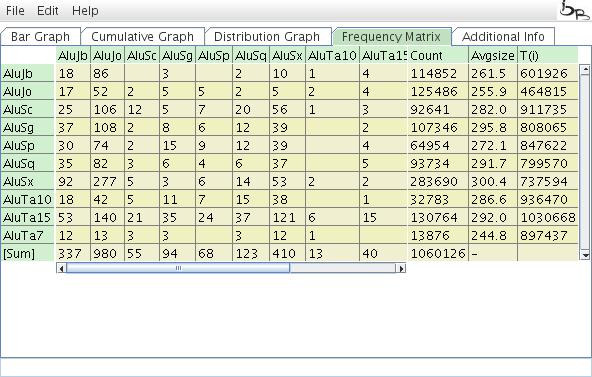Click vertical scrollbar down arrow

pos(585,255)
